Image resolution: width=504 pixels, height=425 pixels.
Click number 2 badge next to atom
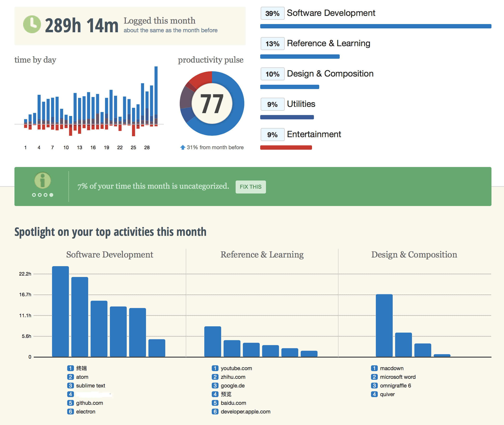[x=70, y=377]
